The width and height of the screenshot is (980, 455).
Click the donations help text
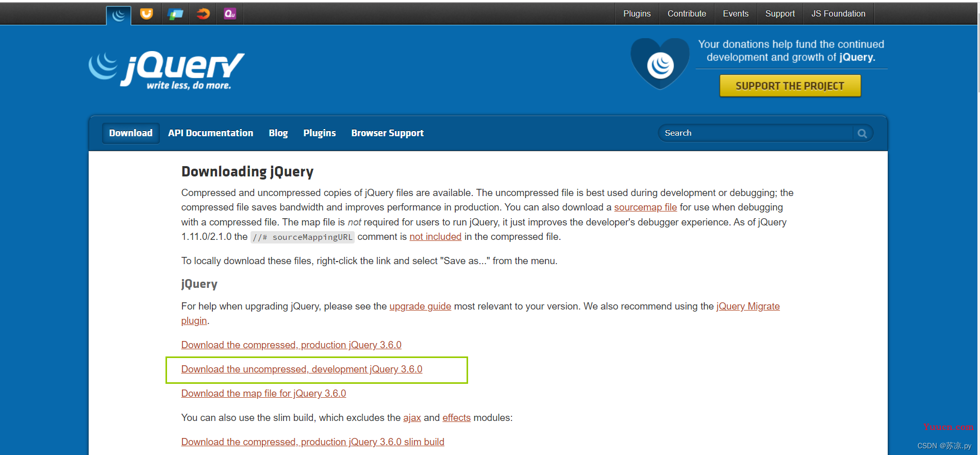pyautogui.click(x=791, y=51)
